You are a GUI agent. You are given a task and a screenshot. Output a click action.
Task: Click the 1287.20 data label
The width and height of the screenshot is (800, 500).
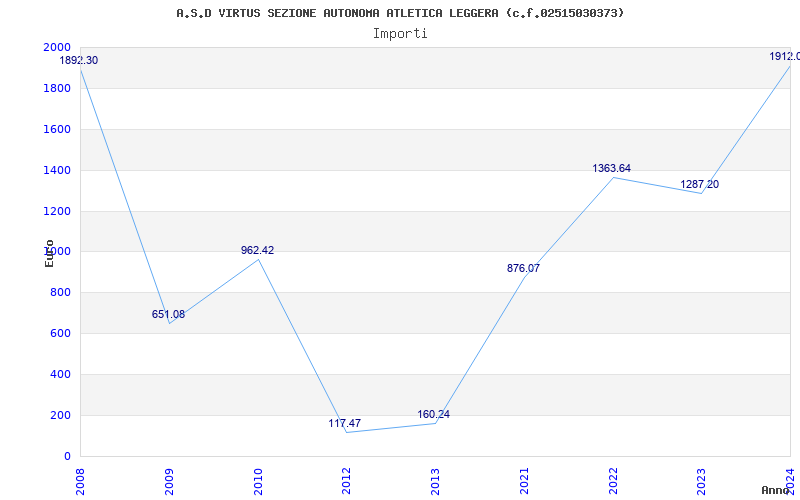(x=699, y=184)
